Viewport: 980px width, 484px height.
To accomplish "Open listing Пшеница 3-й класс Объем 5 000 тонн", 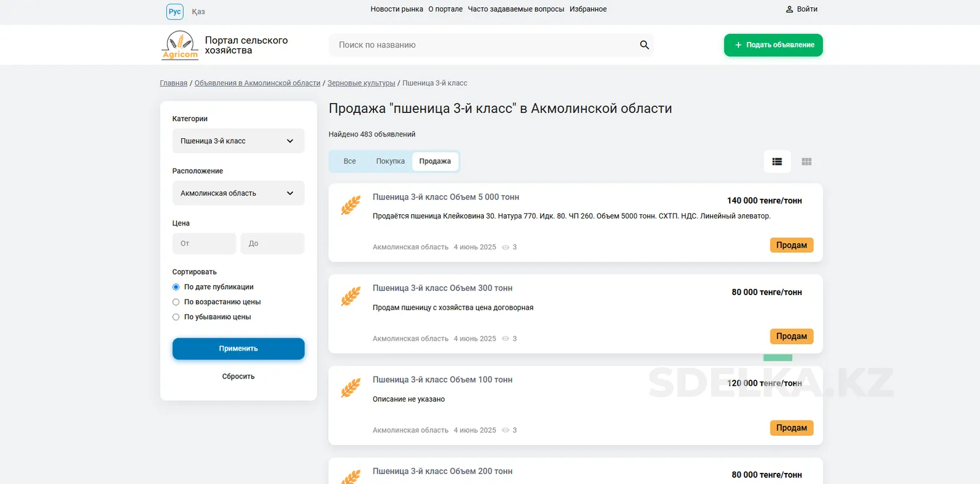I will (446, 197).
